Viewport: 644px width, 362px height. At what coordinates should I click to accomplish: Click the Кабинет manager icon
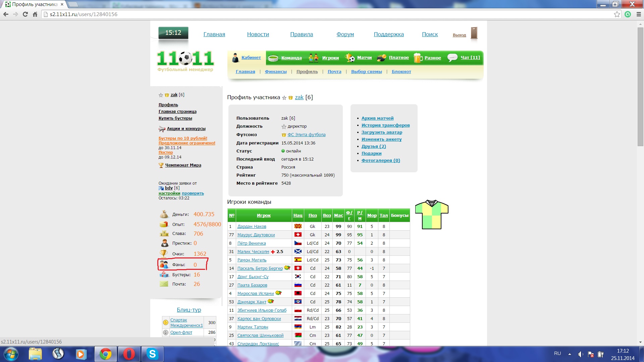pos(235,58)
